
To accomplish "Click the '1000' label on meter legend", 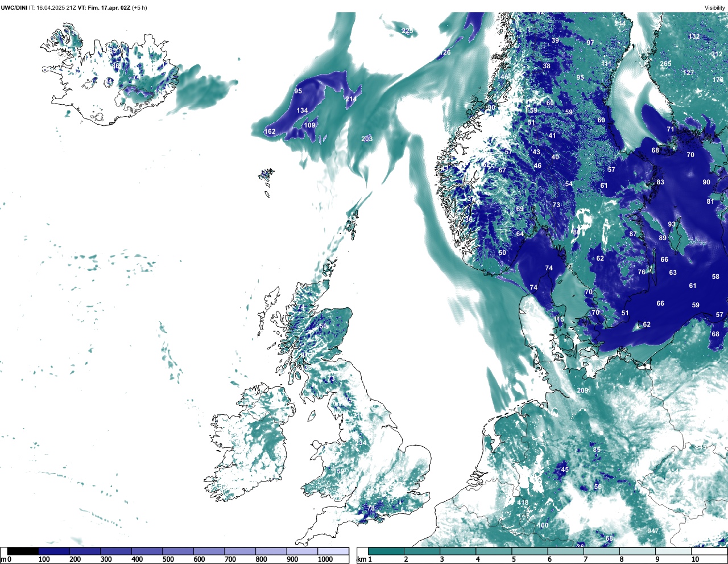I will click(325, 559).
